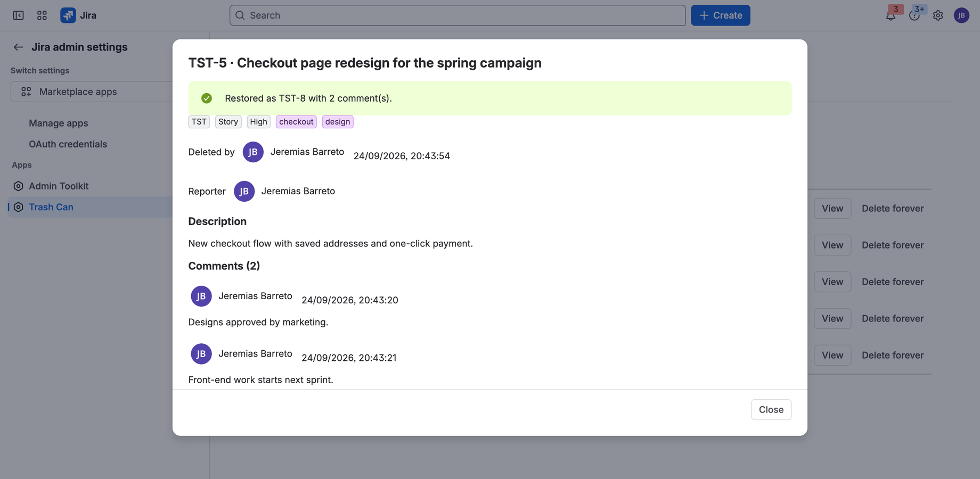Image resolution: width=980 pixels, height=479 pixels.
Task: Open the JB profile avatar in top bar
Action: (961, 15)
